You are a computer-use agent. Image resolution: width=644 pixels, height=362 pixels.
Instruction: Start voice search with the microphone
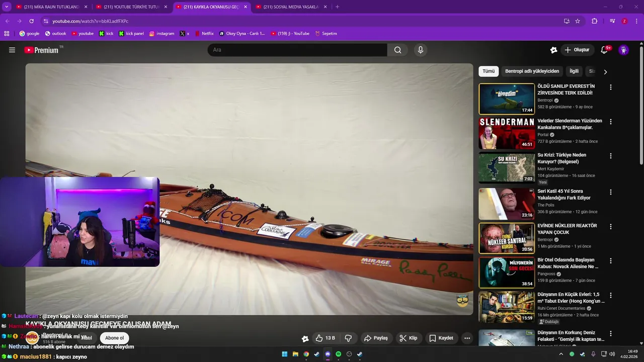[421, 50]
